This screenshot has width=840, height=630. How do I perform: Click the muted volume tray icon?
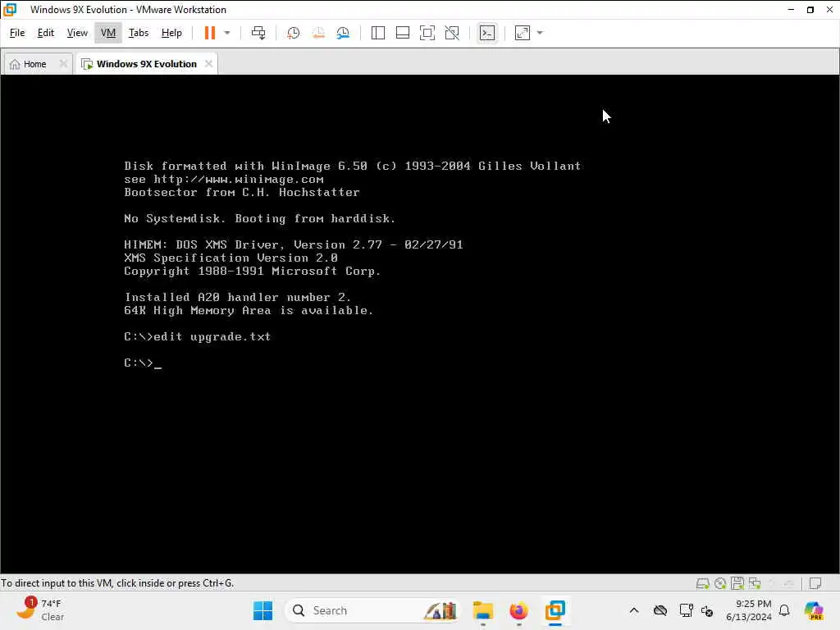[707, 610]
